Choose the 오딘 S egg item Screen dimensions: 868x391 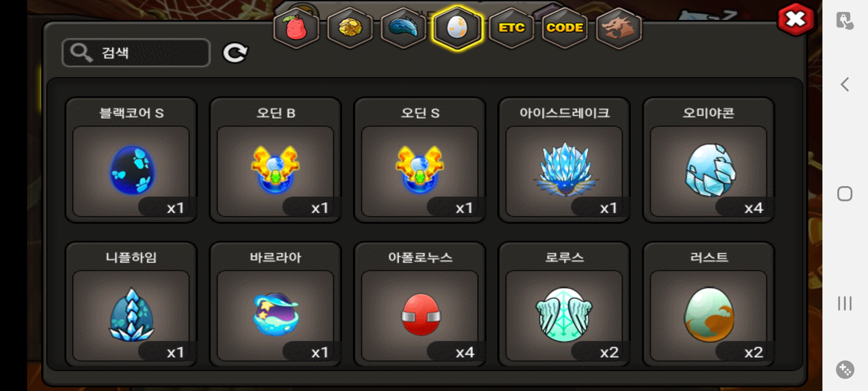(420, 160)
